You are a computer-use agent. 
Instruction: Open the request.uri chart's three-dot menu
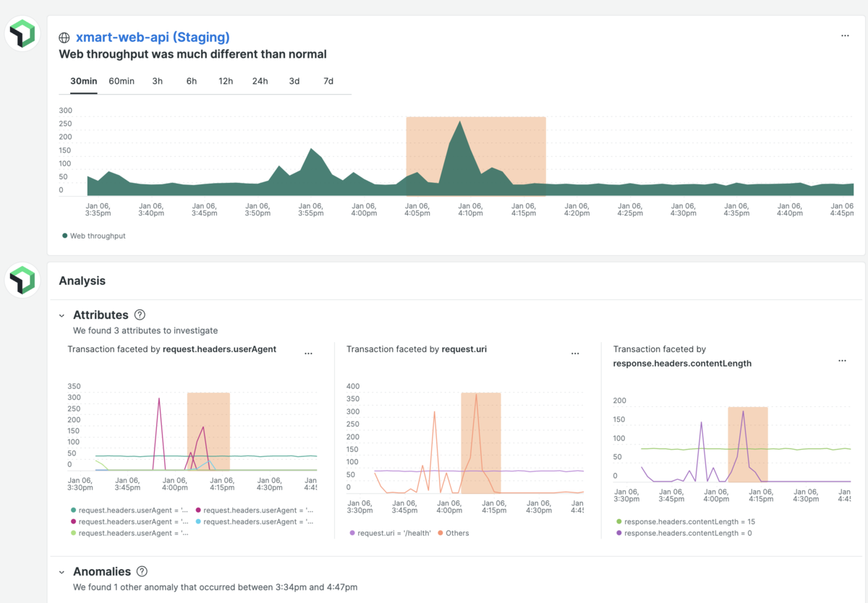[x=576, y=354]
